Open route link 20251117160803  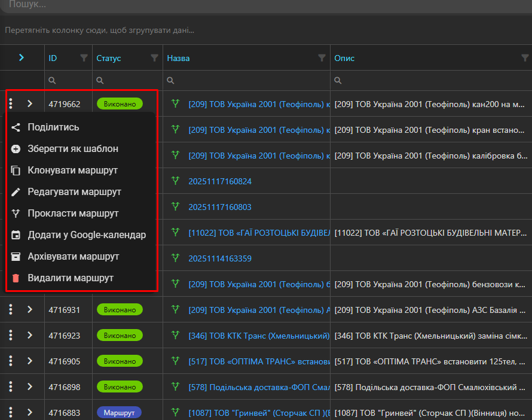(220, 207)
